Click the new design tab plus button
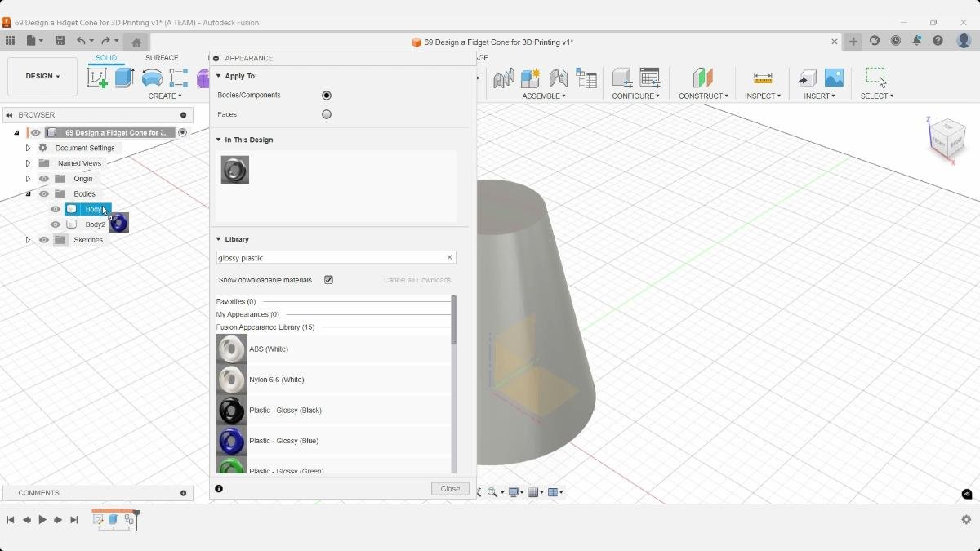Image resolution: width=980 pixels, height=551 pixels. pyautogui.click(x=853, y=42)
